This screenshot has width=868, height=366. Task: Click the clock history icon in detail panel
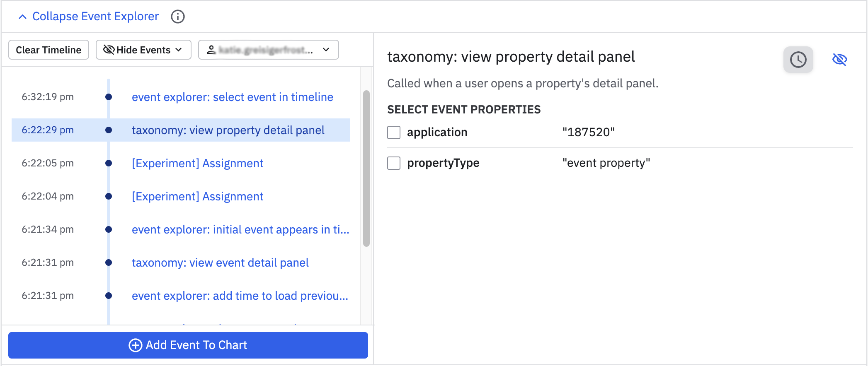[x=798, y=60]
